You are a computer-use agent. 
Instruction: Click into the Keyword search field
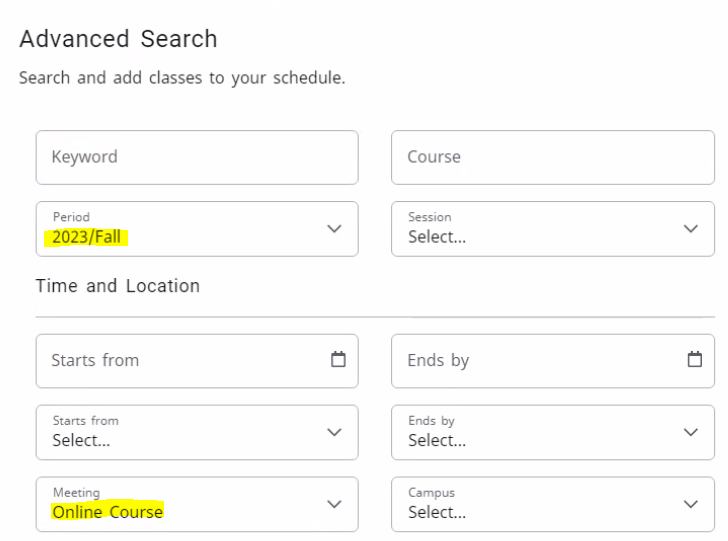[x=196, y=157]
